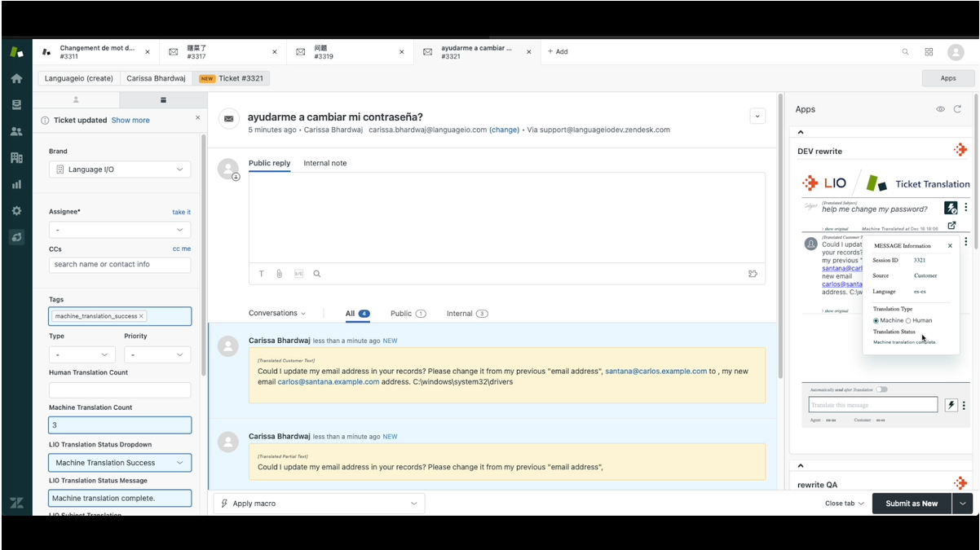
Task: Switch to ticket tab #3319
Action: tap(350, 51)
